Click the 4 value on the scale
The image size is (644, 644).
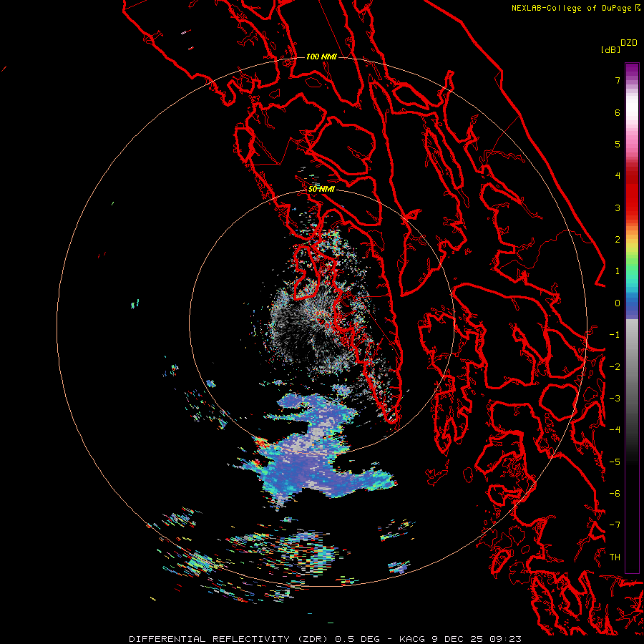[x=618, y=176]
